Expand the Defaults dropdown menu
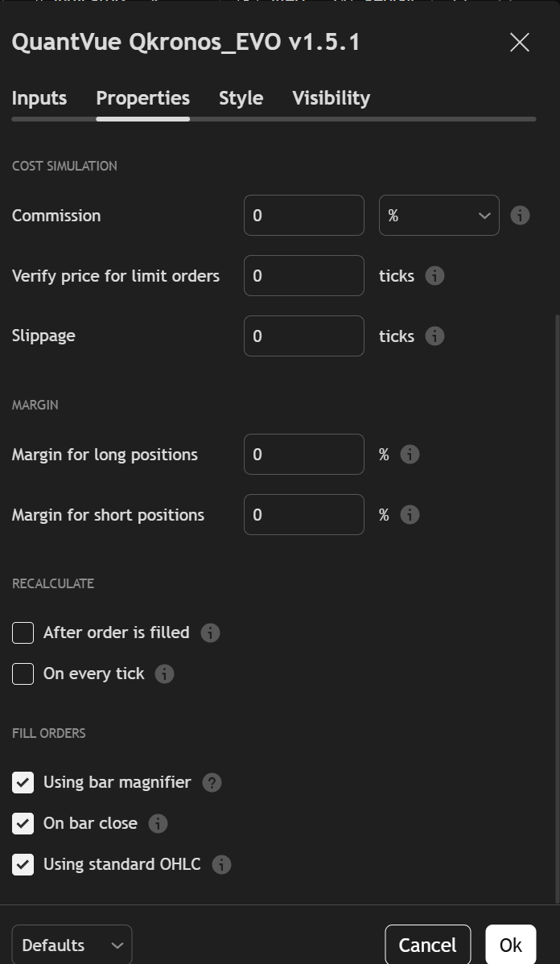 click(x=72, y=945)
